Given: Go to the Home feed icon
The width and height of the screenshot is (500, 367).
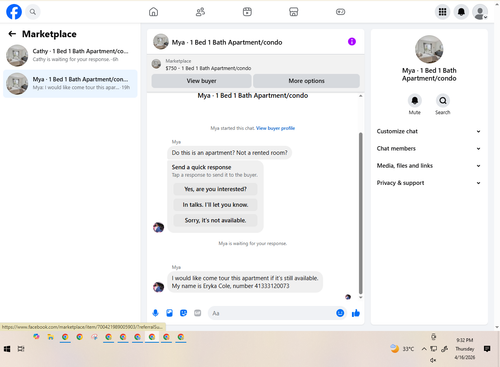Looking at the screenshot, I should (x=153, y=12).
